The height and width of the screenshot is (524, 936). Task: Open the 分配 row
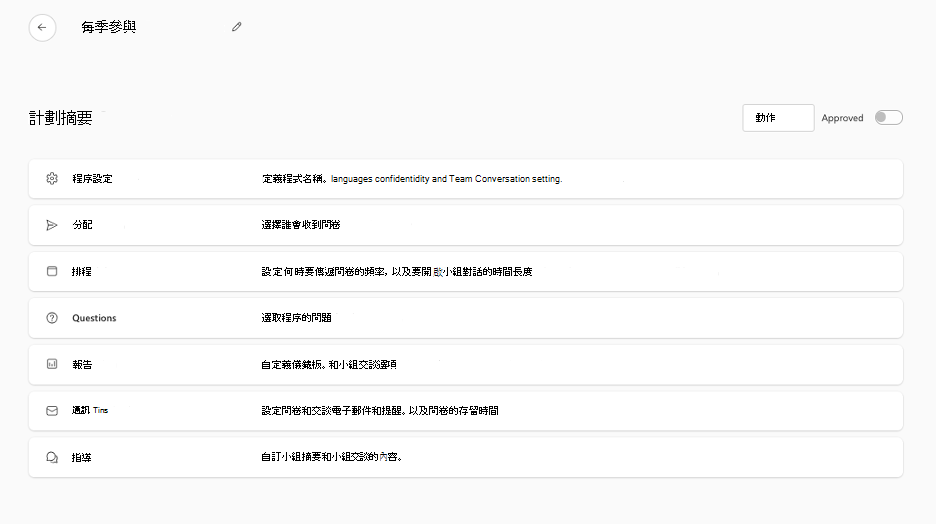click(x=466, y=225)
